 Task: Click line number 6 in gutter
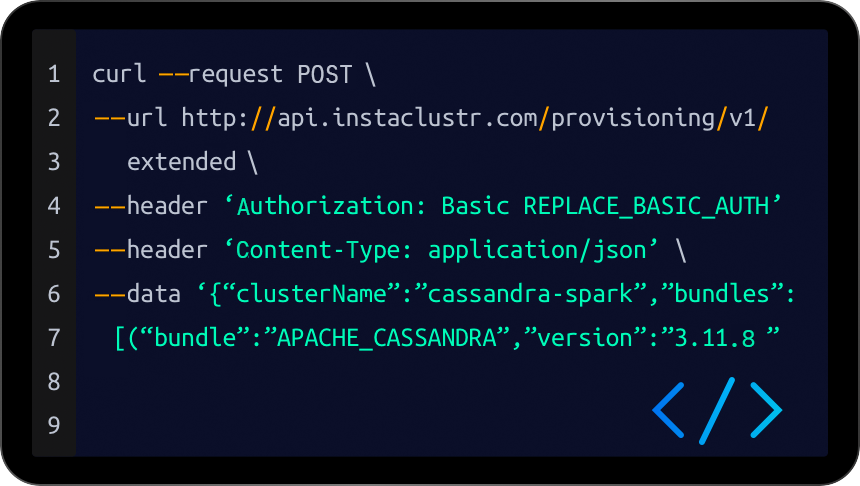tap(54, 294)
